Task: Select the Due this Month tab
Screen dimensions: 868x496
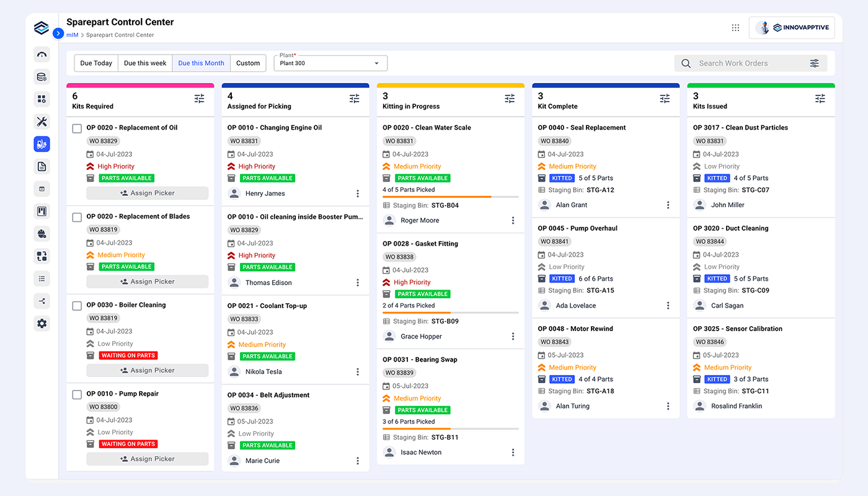Action: click(x=201, y=63)
